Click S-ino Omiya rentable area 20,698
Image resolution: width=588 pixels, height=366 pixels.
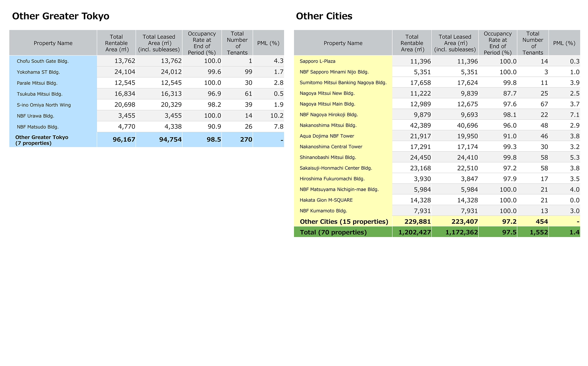(125, 105)
